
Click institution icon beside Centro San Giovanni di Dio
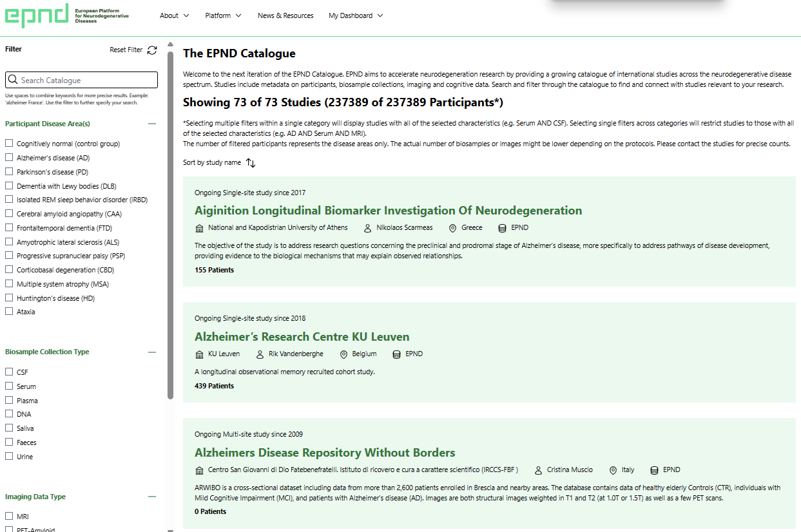(x=199, y=470)
